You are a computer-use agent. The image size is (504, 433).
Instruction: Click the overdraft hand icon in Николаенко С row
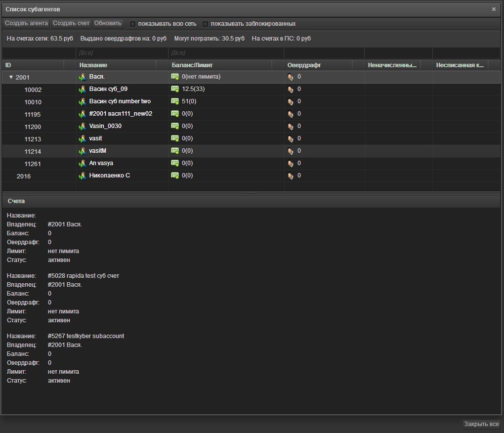coord(291,176)
